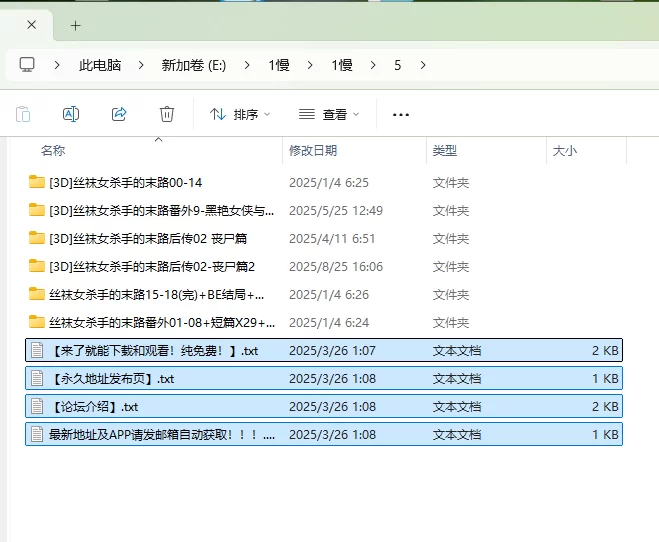The image size is (659, 542).
Task: Open the three-dots more options menu
Action: pos(401,114)
